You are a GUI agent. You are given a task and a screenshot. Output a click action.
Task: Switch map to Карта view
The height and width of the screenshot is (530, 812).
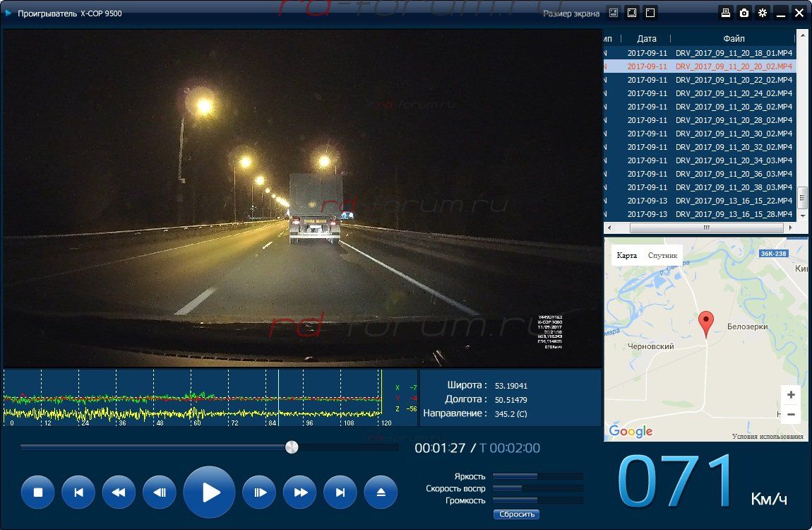coord(626,255)
